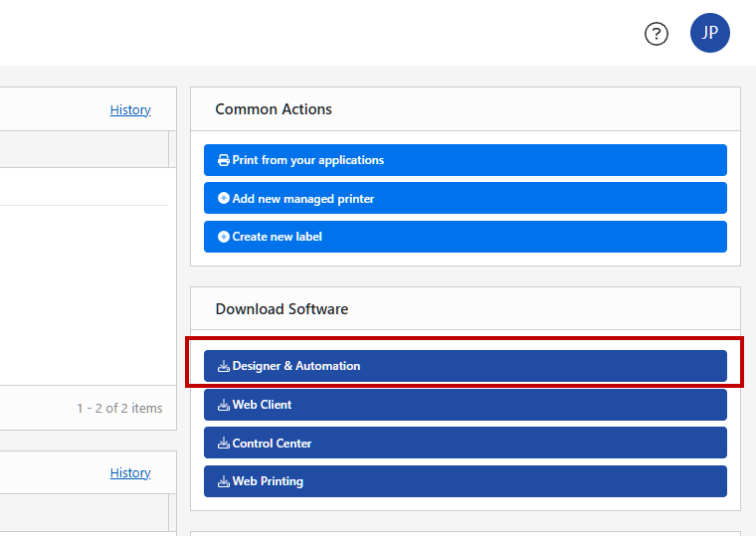Viewport: 756px width, 536px height.
Task: Click the printer icon on Print from your applications
Action: pos(223,160)
